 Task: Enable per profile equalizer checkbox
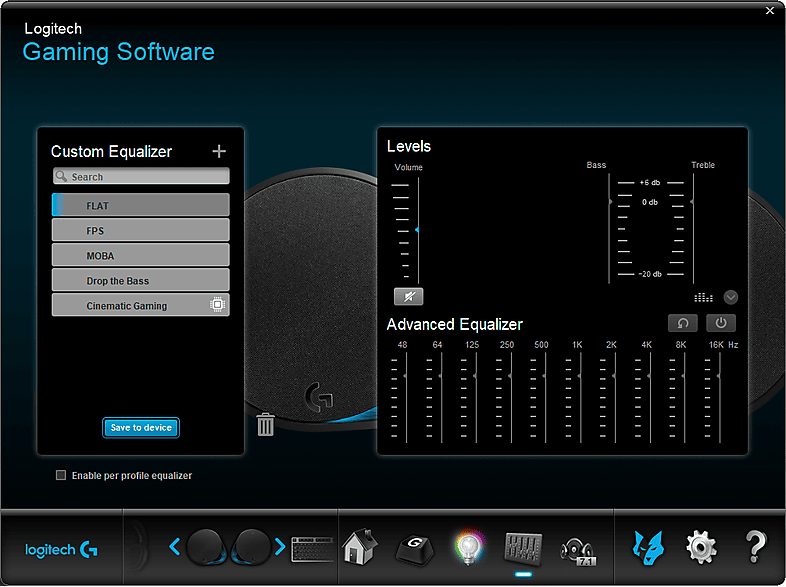61,476
